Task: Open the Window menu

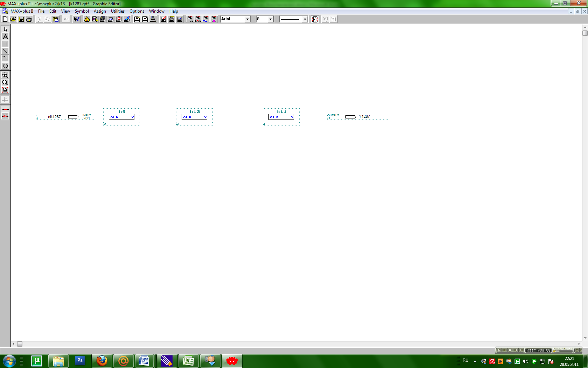Action: click(x=156, y=11)
